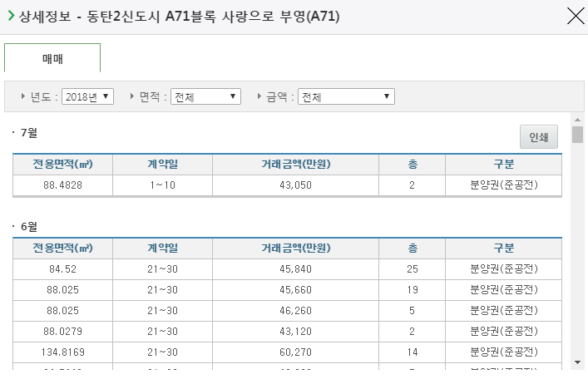This screenshot has height=384, width=588.
Task: Click 계약일 header in the 7월 table
Action: 162,164
